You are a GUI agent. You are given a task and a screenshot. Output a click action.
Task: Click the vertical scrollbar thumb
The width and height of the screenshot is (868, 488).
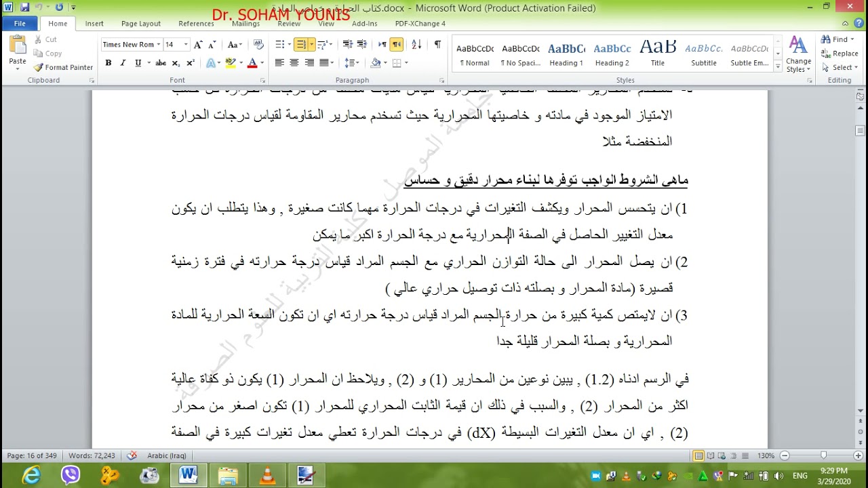tap(861, 131)
